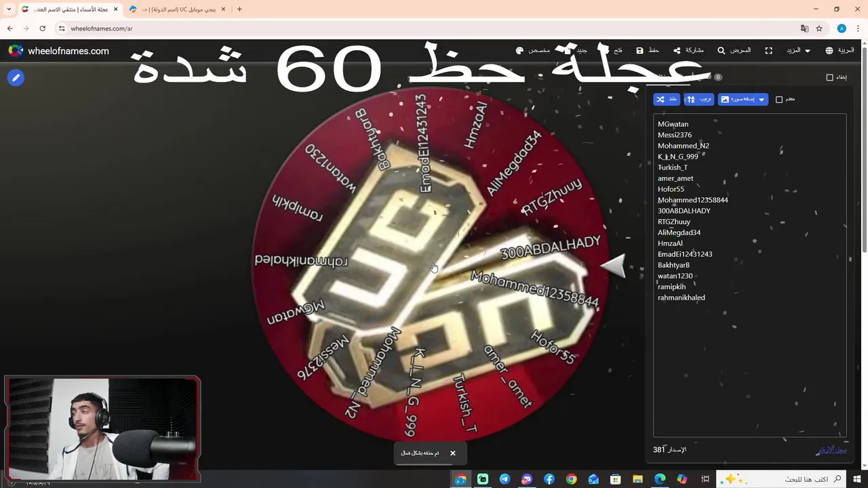Click the Share icon in toolbar

click(677, 51)
